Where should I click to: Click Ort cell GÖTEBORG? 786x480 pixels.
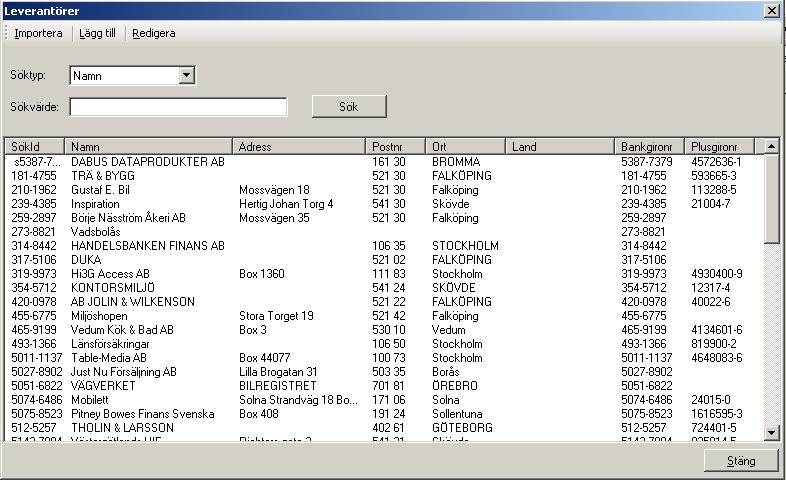462,428
